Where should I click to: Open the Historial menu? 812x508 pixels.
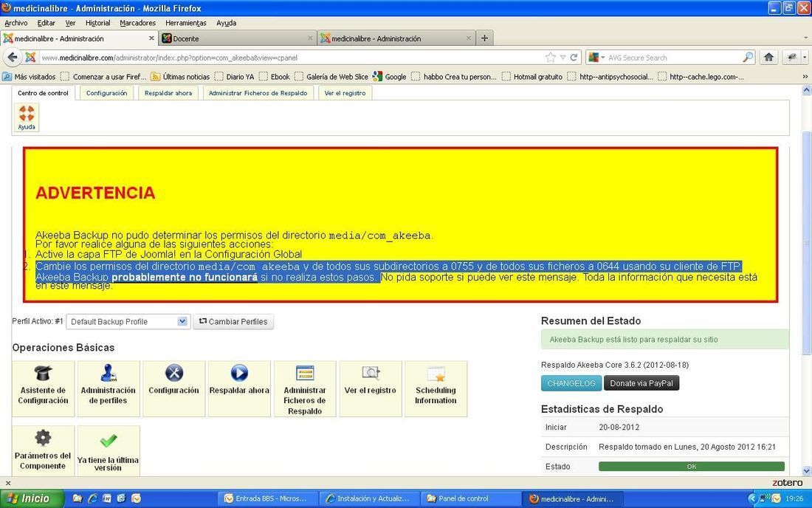click(98, 23)
